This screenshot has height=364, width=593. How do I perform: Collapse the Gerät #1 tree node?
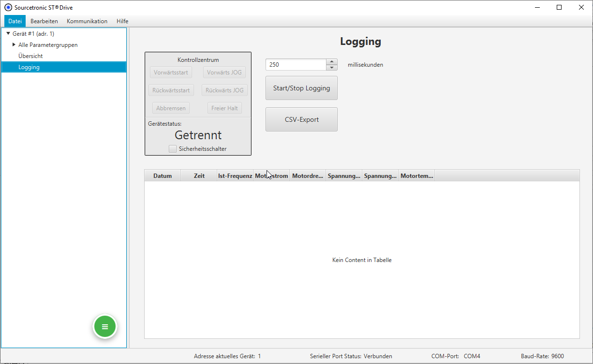click(x=8, y=34)
